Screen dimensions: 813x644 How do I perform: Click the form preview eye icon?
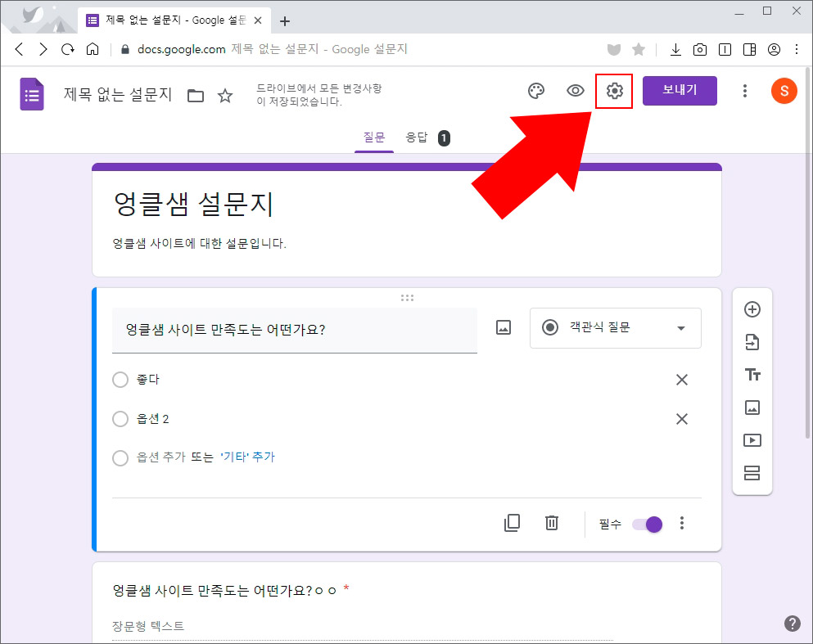pos(575,91)
